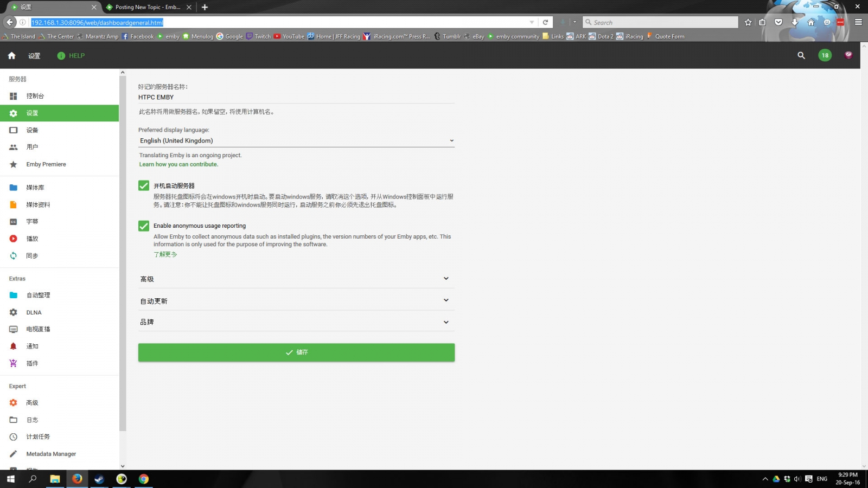Open Emby Premiere sidebar item

[60, 164]
